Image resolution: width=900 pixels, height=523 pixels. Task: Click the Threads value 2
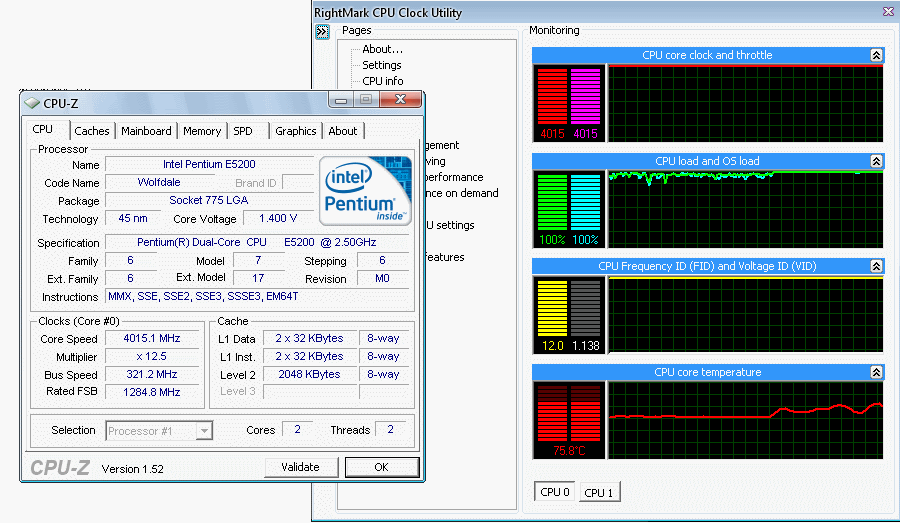click(390, 429)
